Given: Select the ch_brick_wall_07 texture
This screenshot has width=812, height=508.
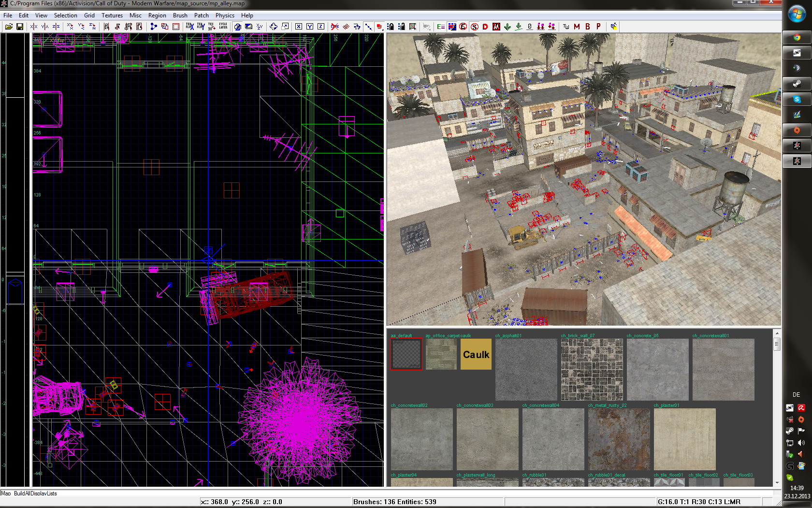Looking at the screenshot, I should (x=592, y=370).
